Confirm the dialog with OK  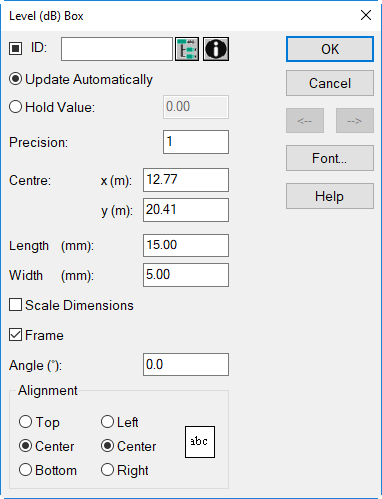[x=330, y=49]
